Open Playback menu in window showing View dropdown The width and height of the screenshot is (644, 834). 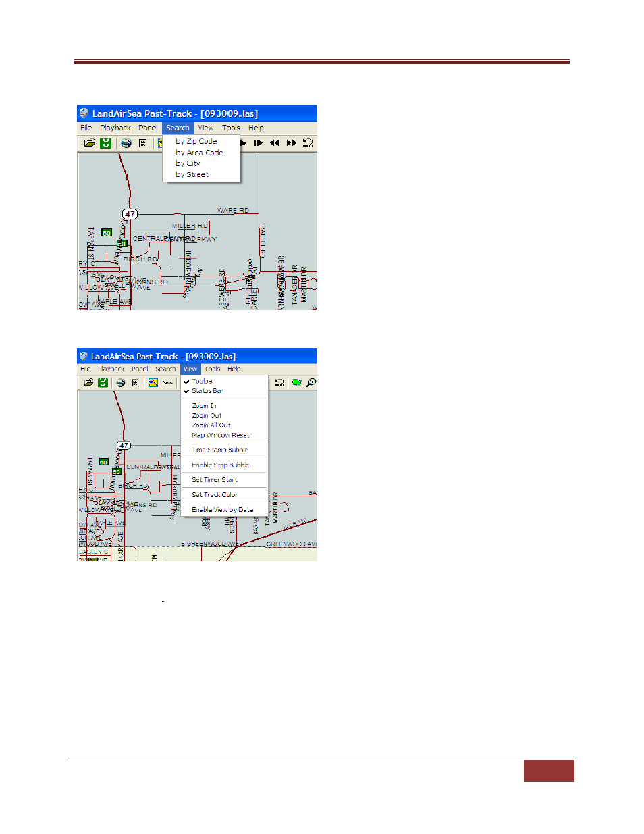[111, 369]
